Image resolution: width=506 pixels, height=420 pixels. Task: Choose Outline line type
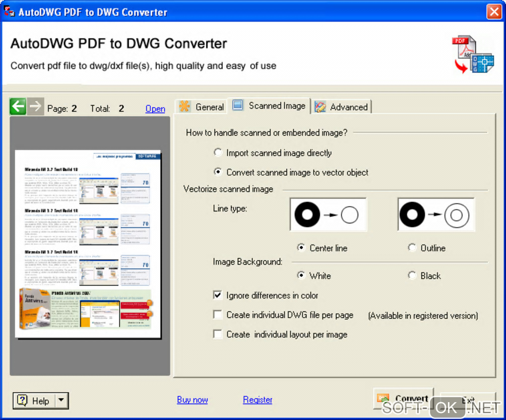click(427, 248)
